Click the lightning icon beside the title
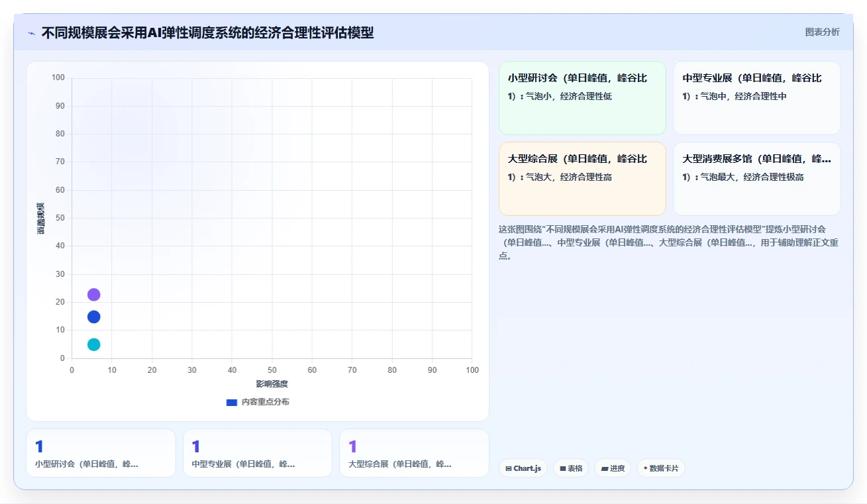This screenshot has height=504, width=867. 31,33
